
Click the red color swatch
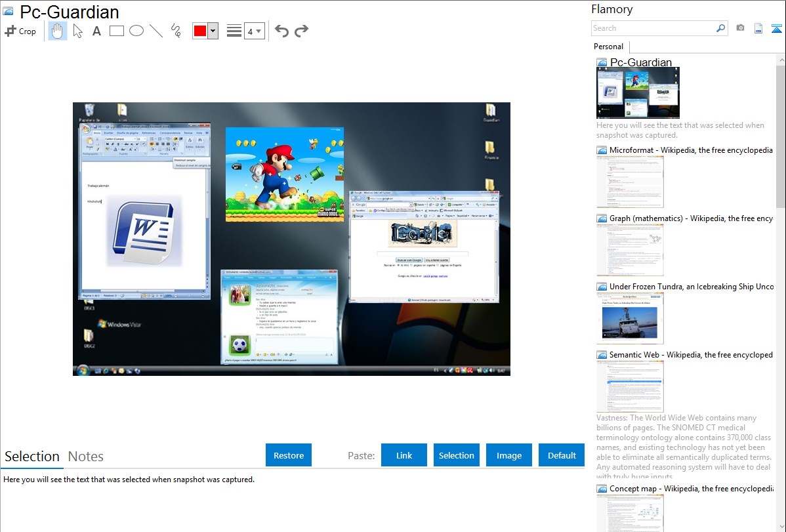pyautogui.click(x=200, y=31)
